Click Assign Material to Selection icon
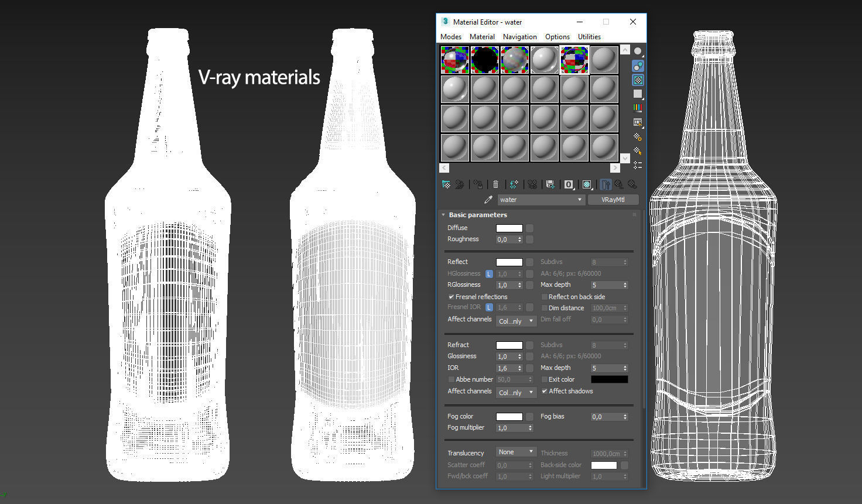Screen dimensions: 862x504 pos(478,184)
